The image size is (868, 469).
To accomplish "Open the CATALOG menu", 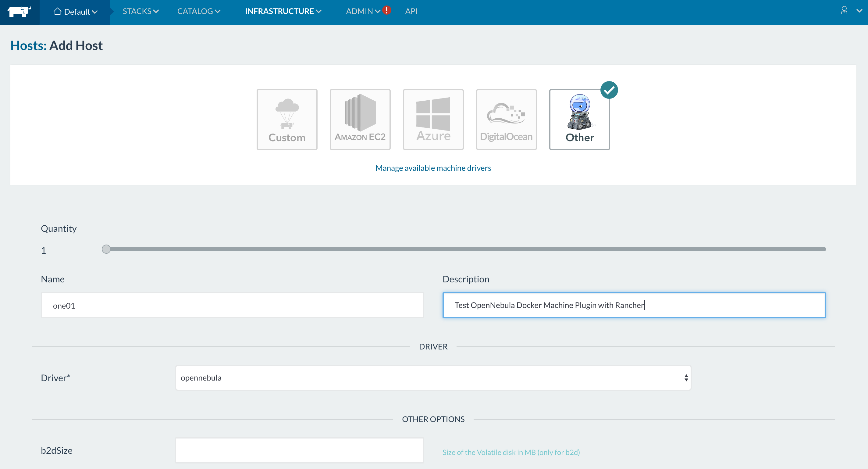I will (199, 11).
